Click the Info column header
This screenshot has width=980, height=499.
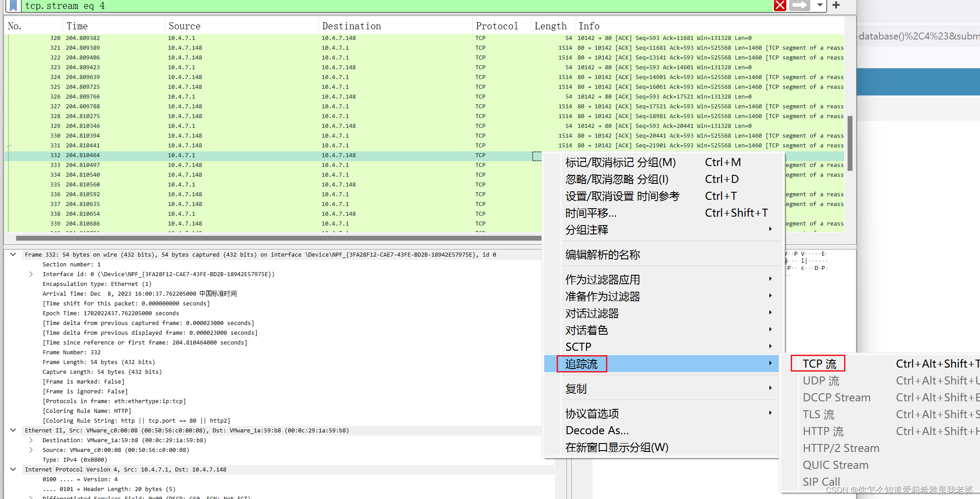tap(709, 26)
